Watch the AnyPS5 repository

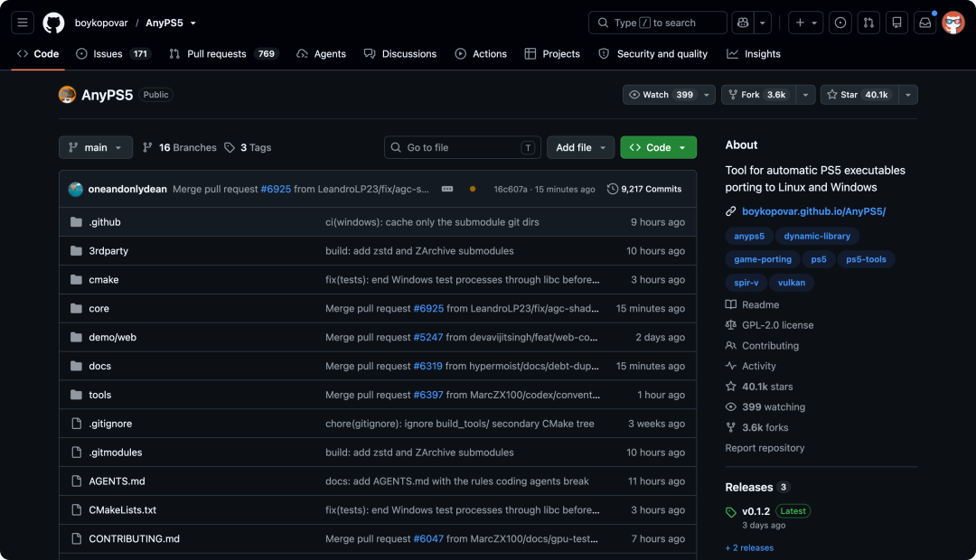pos(669,95)
